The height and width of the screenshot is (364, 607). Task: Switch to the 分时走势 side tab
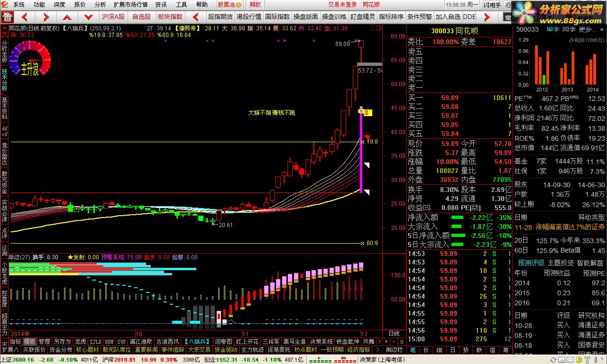coord(4,51)
